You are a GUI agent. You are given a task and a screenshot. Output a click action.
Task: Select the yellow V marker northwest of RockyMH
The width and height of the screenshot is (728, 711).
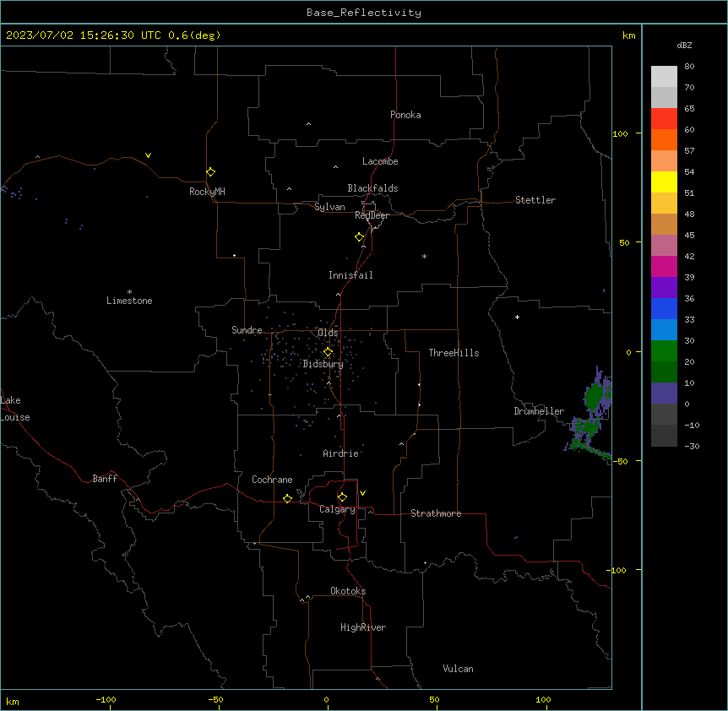[x=148, y=155]
